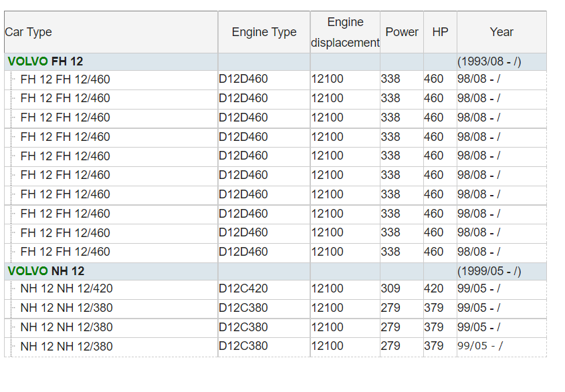The height and width of the screenshot is (392, 565).
Task: Click the Engine displacement column header
Action: coord(345,32)
